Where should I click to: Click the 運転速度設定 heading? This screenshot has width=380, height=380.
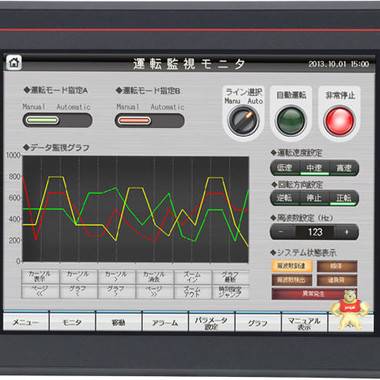pos(296,153)
